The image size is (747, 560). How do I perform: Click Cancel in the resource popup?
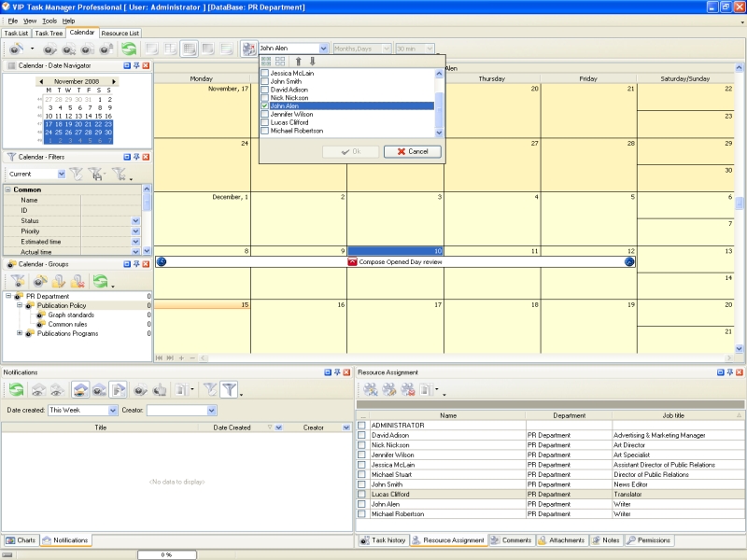(x=413, y=151)
